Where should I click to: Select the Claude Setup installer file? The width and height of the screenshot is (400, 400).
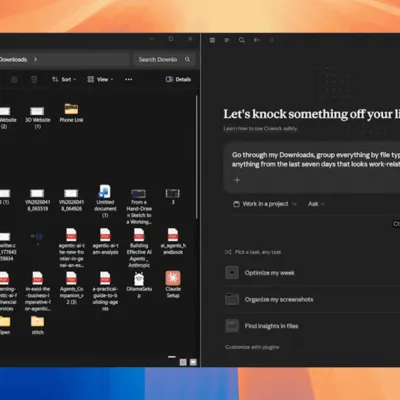(173, 284)
